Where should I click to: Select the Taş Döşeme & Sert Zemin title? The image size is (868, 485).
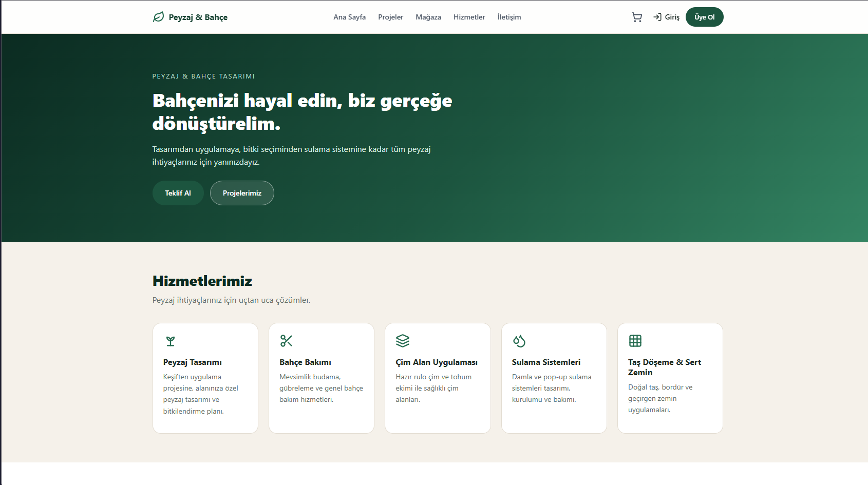[x=665, y=367]
